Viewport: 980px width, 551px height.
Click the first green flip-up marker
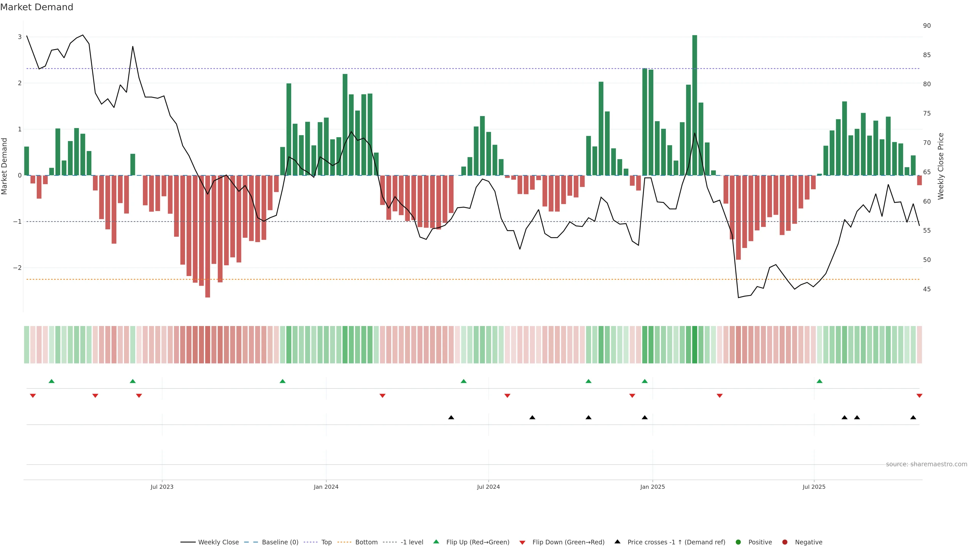click(x=52, y=381)
